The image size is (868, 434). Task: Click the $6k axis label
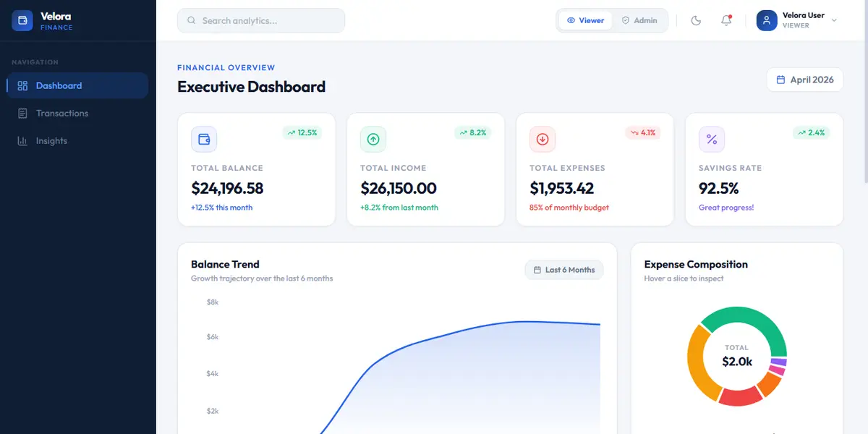[213, 337]
